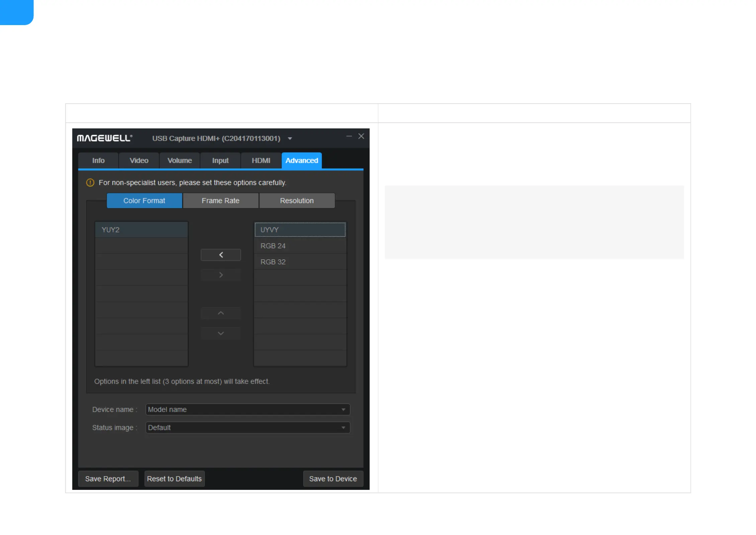Click Save to Device button
This screenshot has width=756, height=535.
(333, 478)
